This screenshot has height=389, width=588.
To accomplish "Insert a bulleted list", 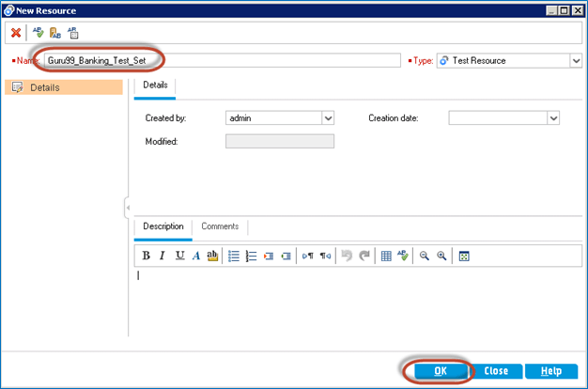I will click(x=234, y=256).
